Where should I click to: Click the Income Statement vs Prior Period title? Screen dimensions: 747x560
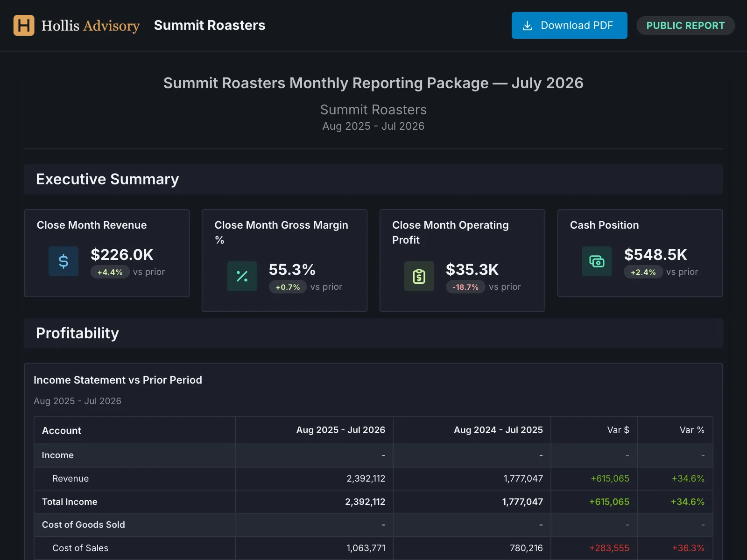(118, 380)
